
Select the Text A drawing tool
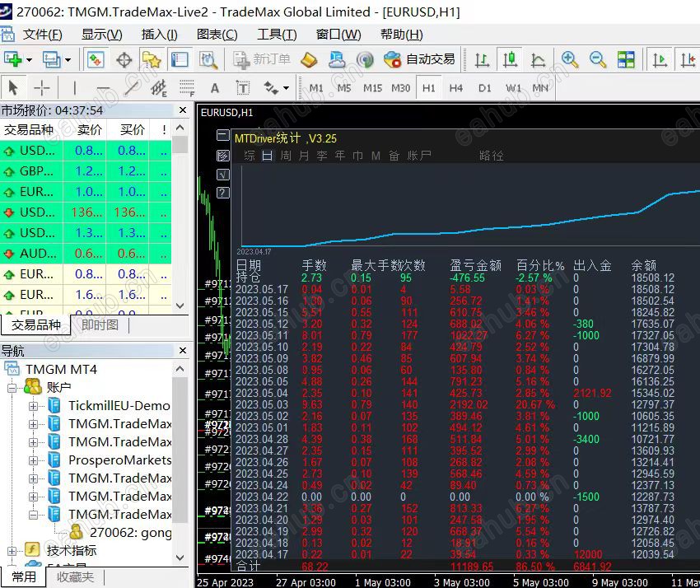pyautogui.click(x=215, y=87)
